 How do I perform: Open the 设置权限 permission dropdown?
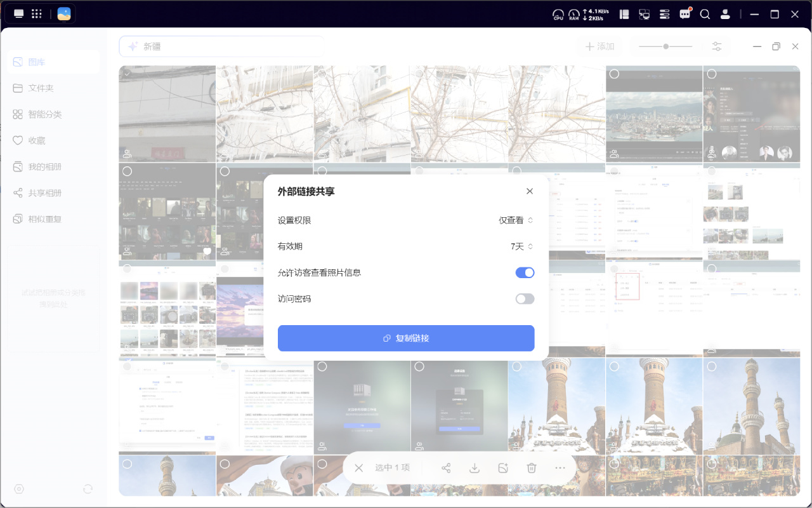click(516, 220)
